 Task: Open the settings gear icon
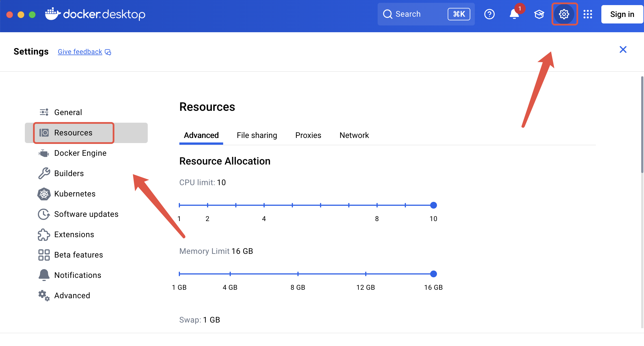click(564, 14)
